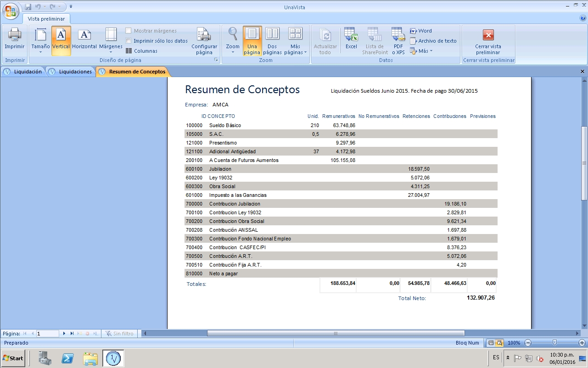Switch to the Liquidaciones tab
The height and width of the screenshot is (368, 588).
click(71, 72)
